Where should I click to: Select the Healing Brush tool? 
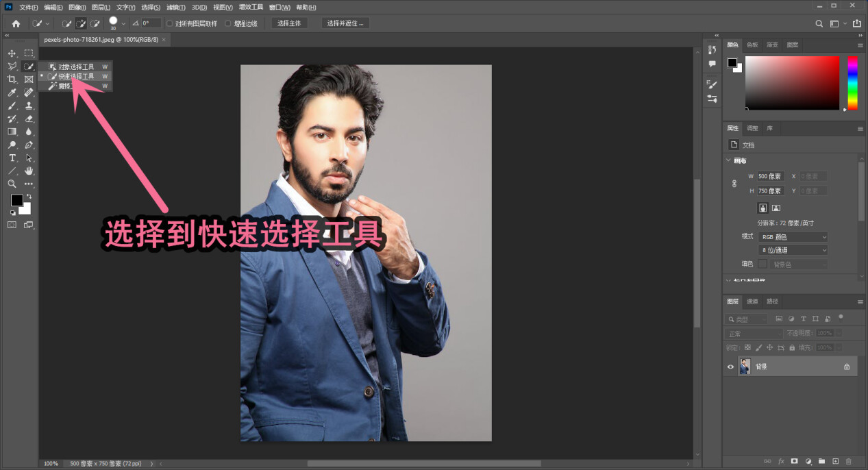[29, 92]
